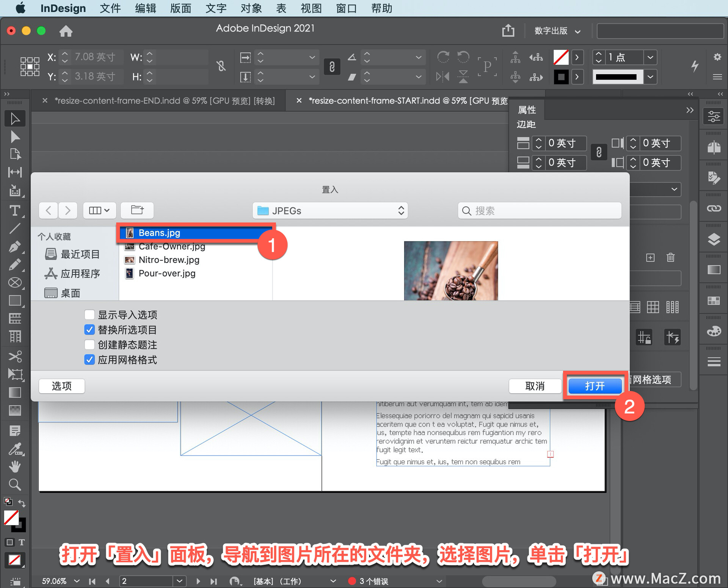Toggle the width and height constrain icon

pyautogui.click(x=221, y=67)
